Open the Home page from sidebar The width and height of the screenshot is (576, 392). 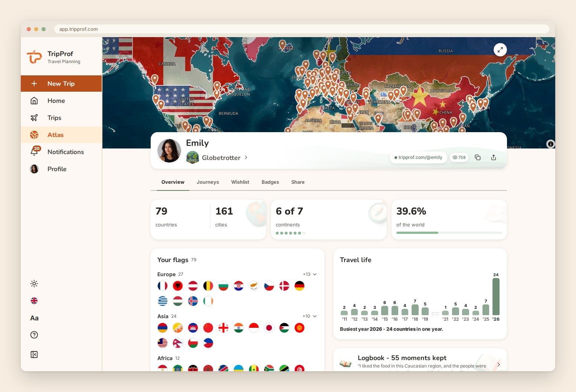(x=61, y=101)
